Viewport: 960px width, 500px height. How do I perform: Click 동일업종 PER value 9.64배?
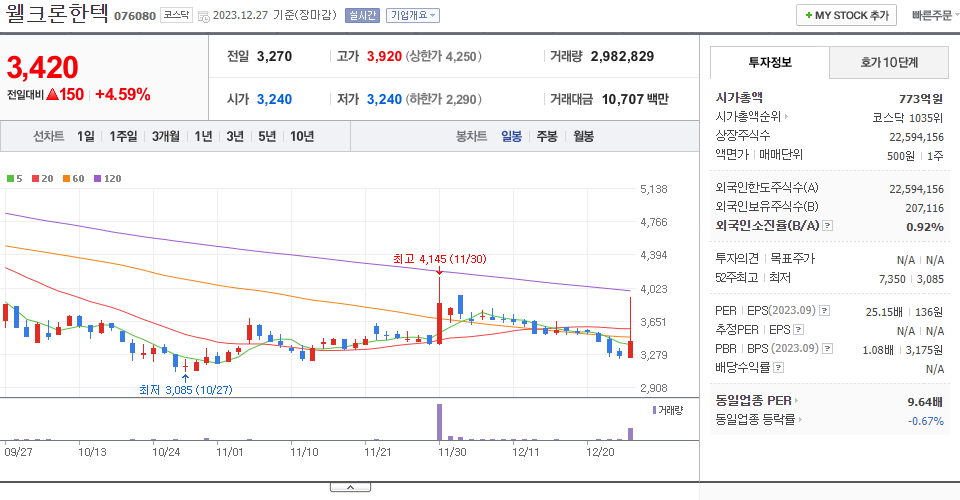tap(924, 402)
